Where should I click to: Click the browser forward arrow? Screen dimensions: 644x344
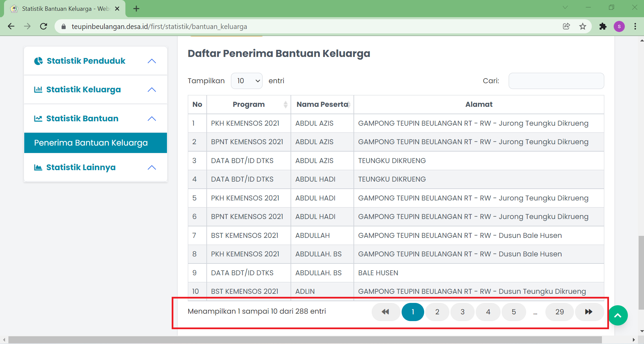click(27, 26)
